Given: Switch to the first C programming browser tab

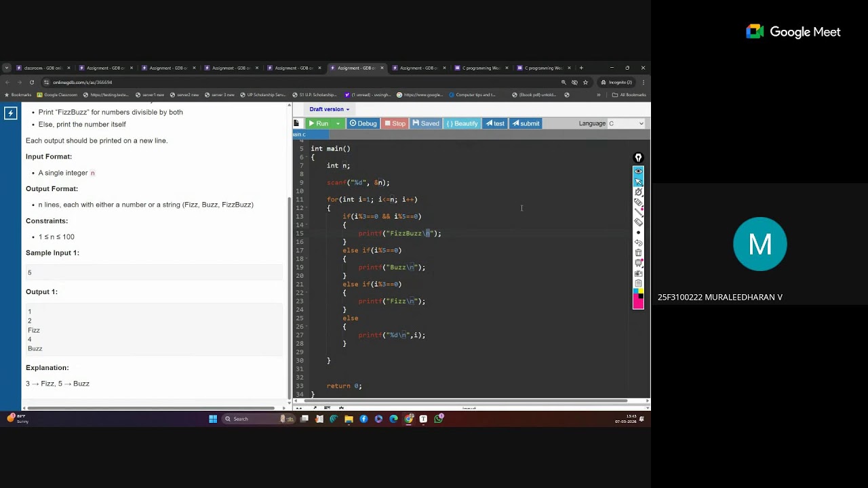Looking at the screenshot, I should tap(481, 68).
